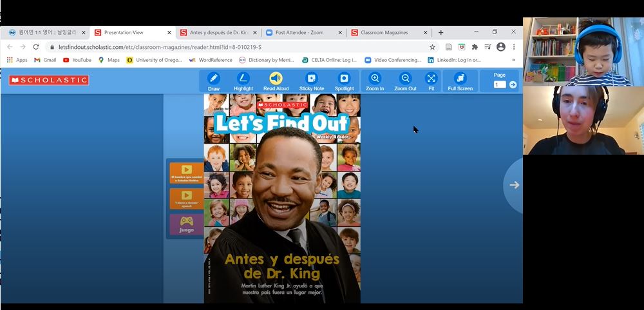The height and width of the screenshot is (310, 644).
Task: Select the Draw tool
Action: pos(214,81)
